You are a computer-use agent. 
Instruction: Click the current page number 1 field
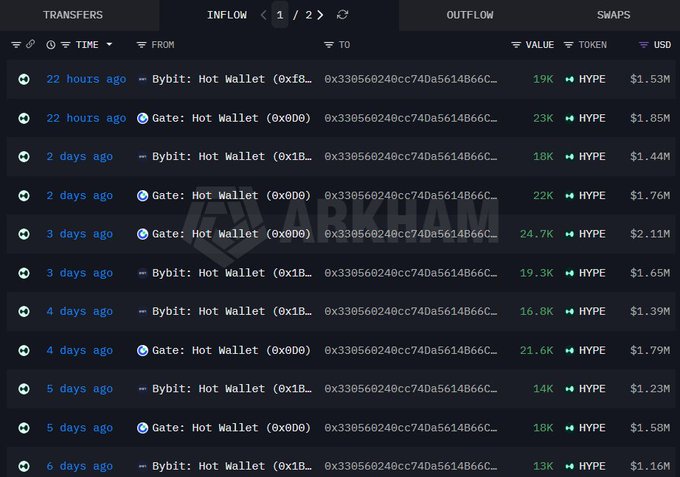coord(280,15)
